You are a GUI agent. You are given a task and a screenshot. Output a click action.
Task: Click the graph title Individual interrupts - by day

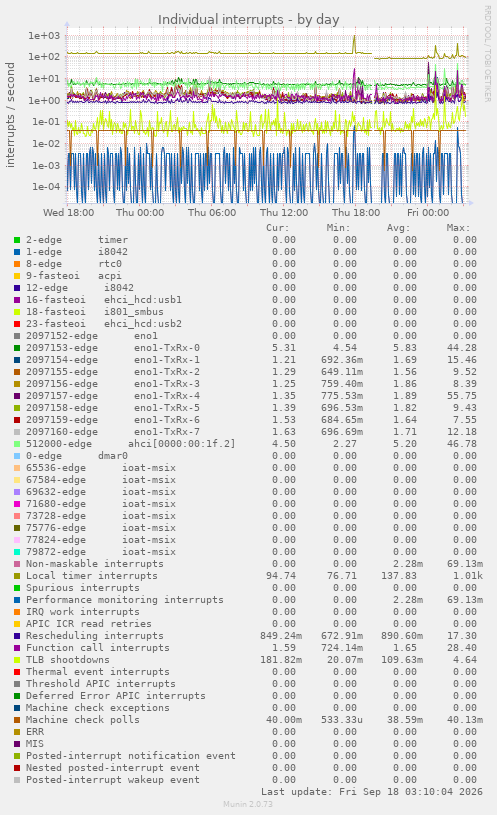248,20
